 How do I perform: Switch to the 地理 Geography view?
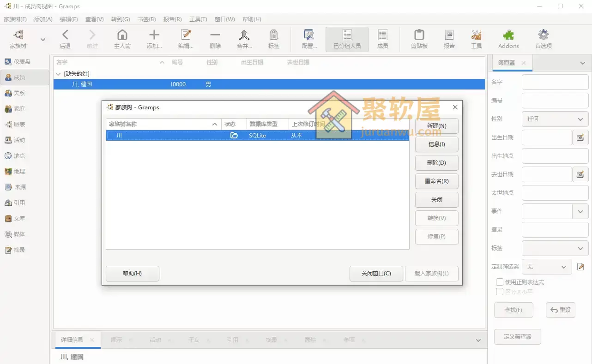25,171
